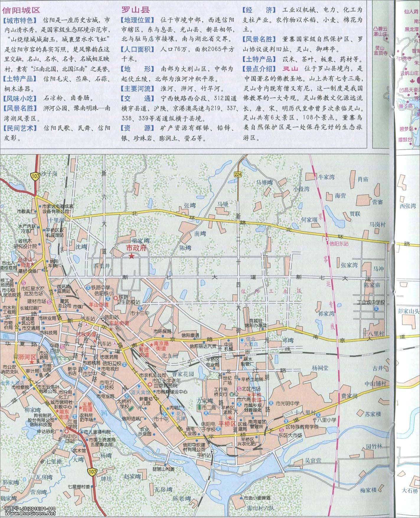This screenshot has height=518, width=420.
Task: Click the red star marking 市政府
Action: tap(131, 256)
